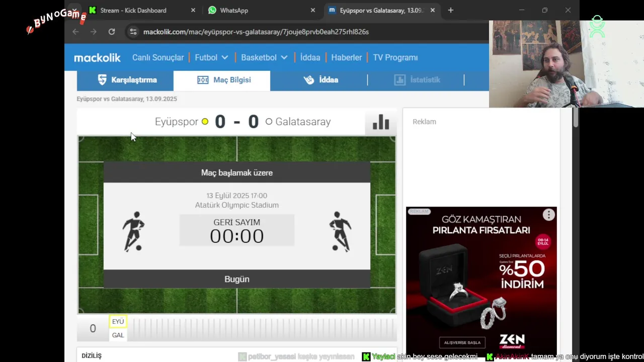Open TV Programı in the nav bar
Image resolution: width=644 pixels, height=362 pixels.
pos(395,58)
